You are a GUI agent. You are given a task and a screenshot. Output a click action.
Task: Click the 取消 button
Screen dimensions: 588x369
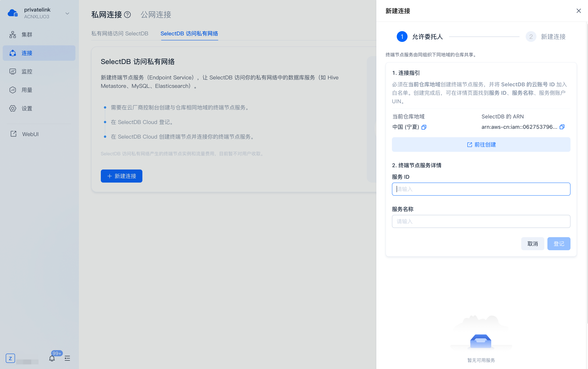(x=533, y=244)
